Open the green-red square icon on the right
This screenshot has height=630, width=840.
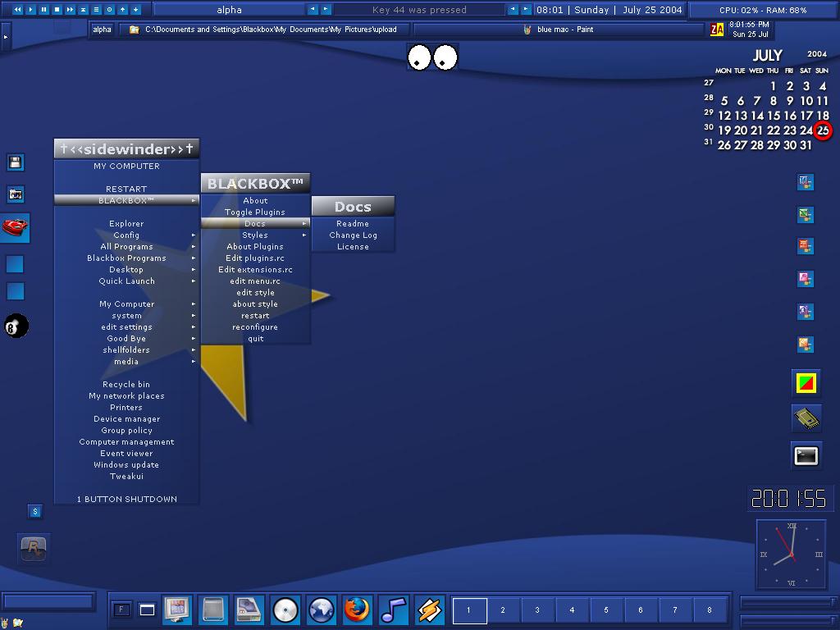pyautogui.click(x=806, y=383)
